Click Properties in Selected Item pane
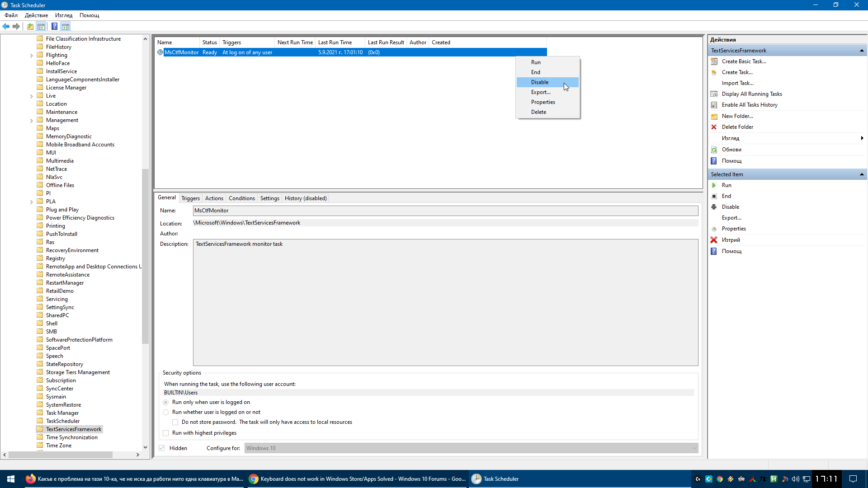The height and width of the screenshot is (488, 868). tap(734, 229)
